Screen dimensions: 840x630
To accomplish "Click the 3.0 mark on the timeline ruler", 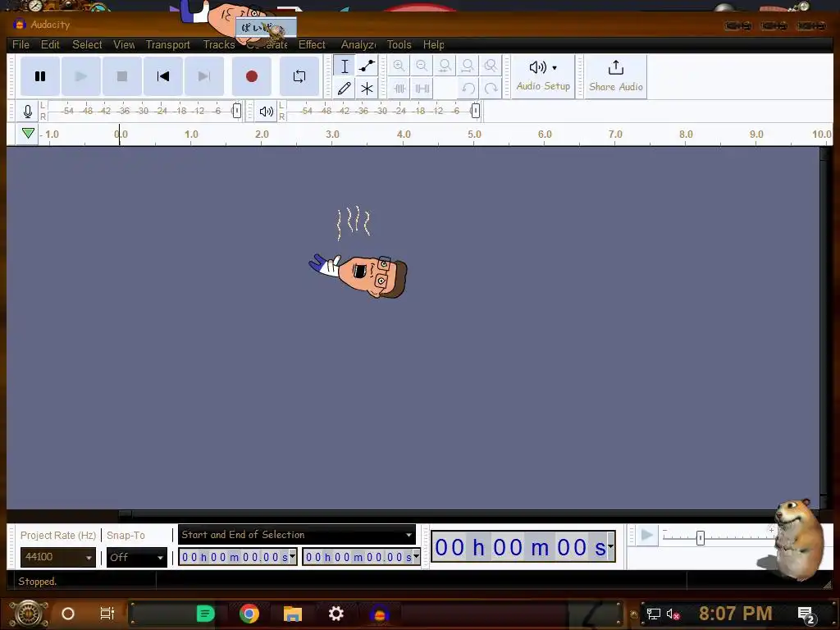I will (x=333, y=134).
